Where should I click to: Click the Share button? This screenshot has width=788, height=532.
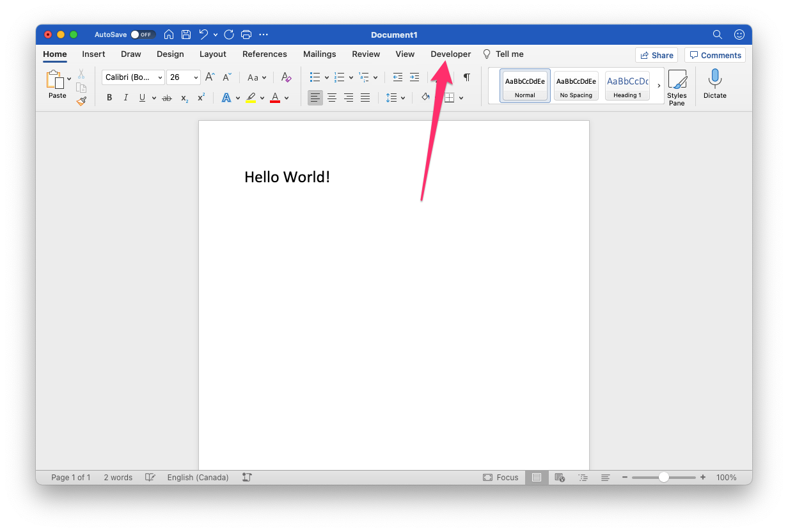point(656,55)
